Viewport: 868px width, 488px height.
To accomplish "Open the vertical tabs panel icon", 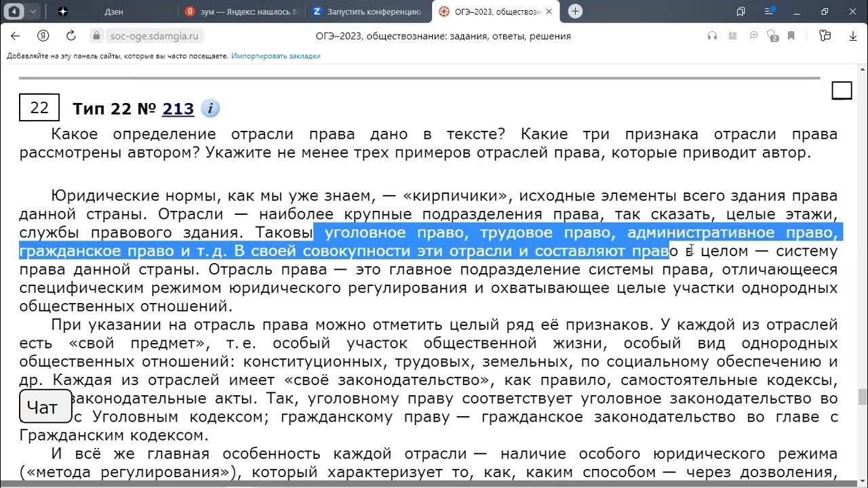I will coord(741,12).
